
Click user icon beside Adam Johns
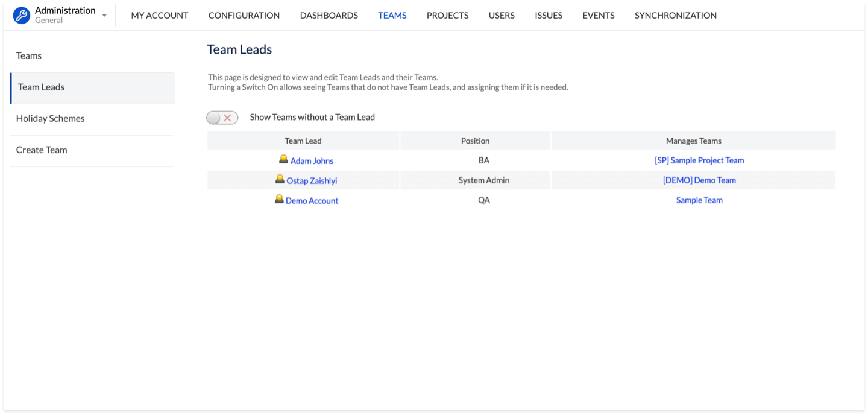[x=283, y=160]
